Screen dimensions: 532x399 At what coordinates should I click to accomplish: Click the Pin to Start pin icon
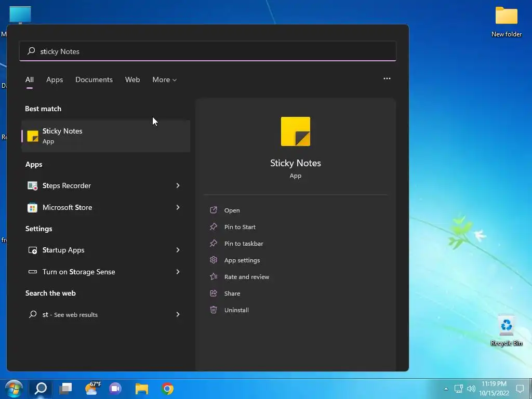214,227
